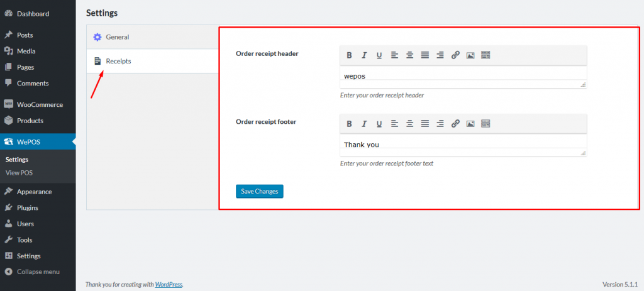644x291 pixels.
Task: Click the Save Changes button
Action: click(260, 191)
